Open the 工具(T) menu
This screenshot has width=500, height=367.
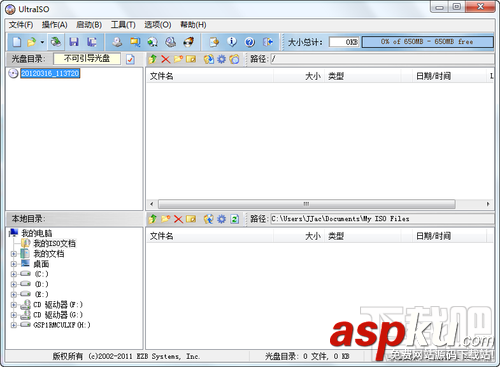(x=123, y=25)
